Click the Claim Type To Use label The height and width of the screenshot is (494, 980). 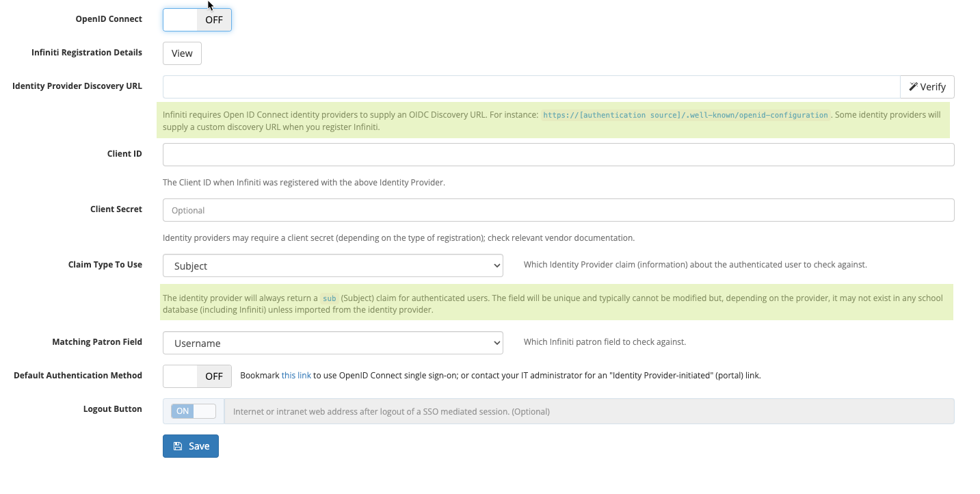pyautogui.click(x=105, y=265)
